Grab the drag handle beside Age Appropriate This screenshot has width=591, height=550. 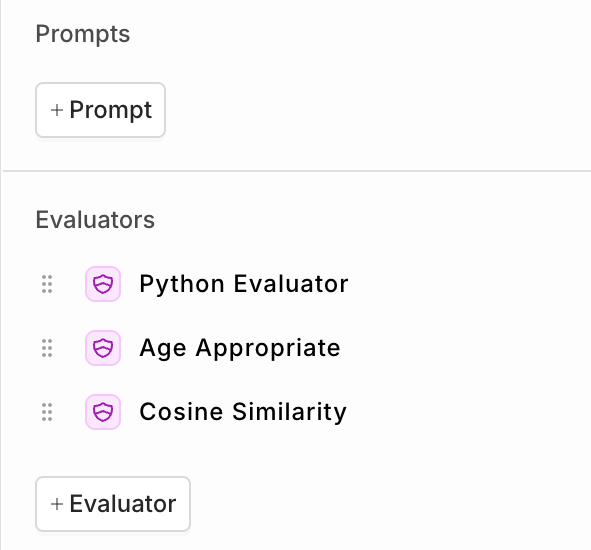click(47, 348)
